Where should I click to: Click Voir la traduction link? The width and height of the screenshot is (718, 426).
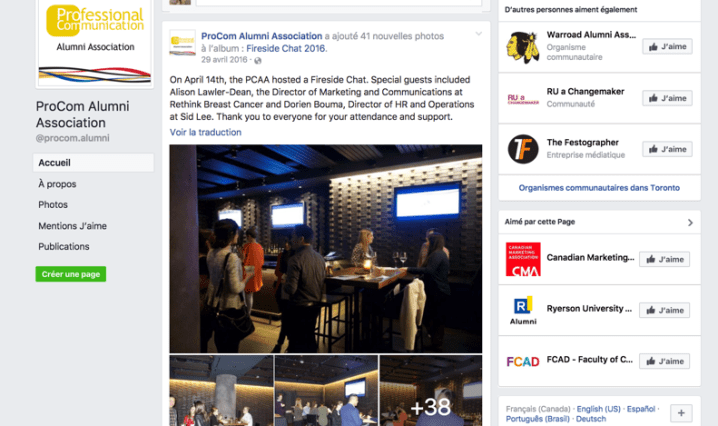coord(206,132)
